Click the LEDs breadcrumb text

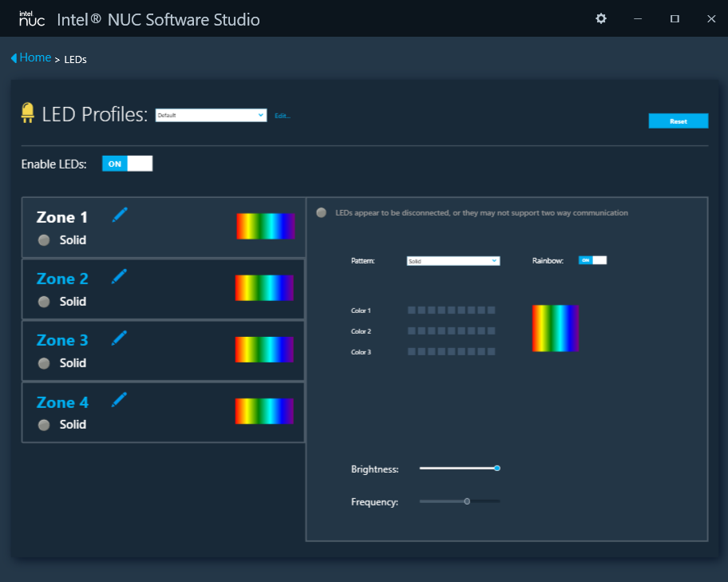click(x=75, y=59)
